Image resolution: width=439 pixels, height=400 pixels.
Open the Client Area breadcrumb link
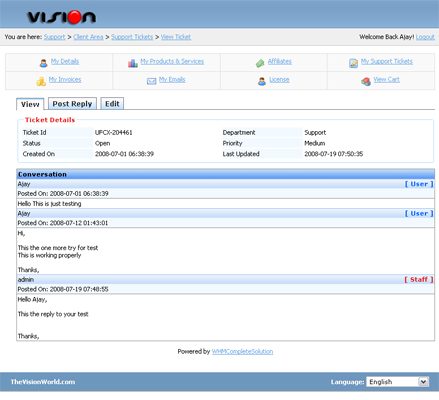point(88,37)
